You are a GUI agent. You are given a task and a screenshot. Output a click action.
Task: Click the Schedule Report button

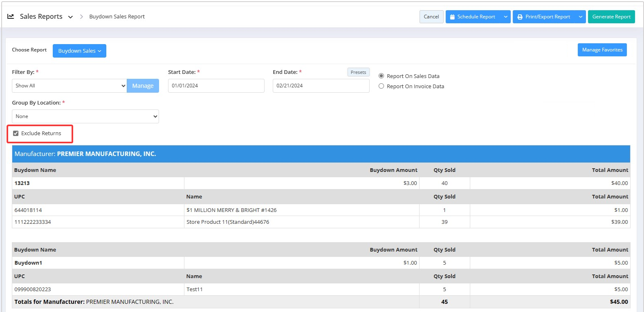point(473,17)
